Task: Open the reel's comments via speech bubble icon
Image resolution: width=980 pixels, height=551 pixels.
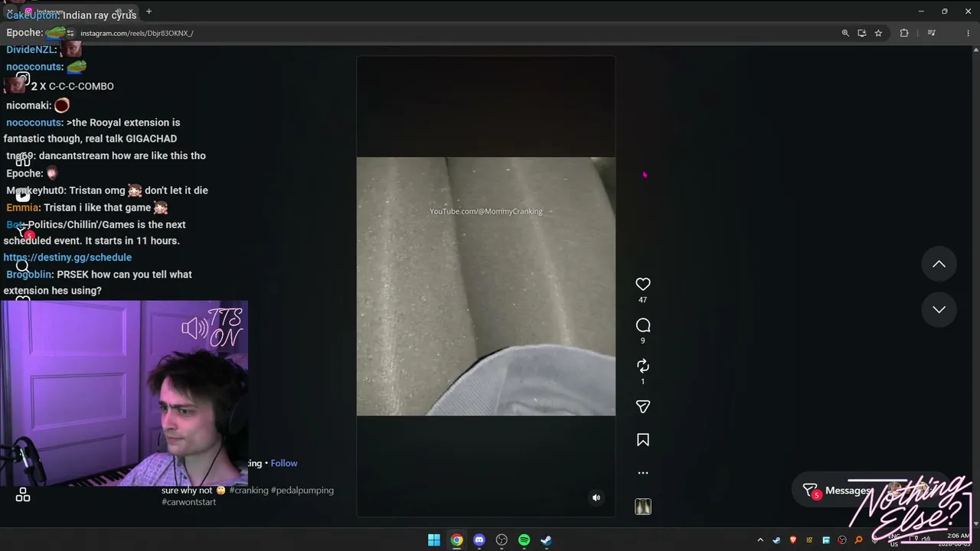Action: (643, 325)
